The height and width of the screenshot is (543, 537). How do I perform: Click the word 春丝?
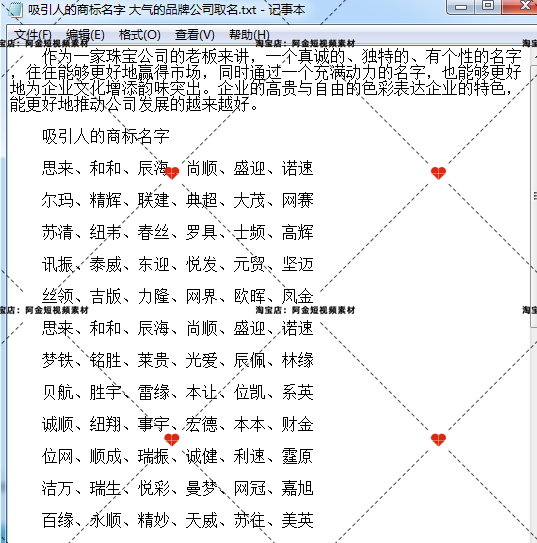pos(153,232)
